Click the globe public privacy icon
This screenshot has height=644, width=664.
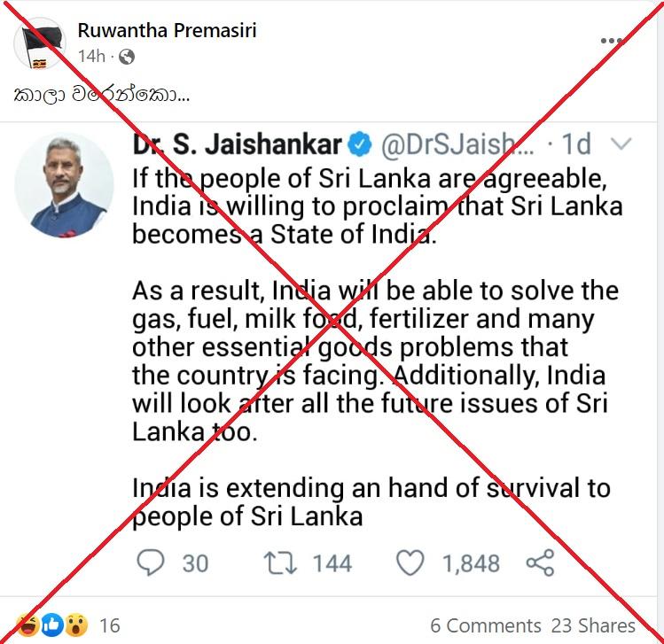pos(127,57)
